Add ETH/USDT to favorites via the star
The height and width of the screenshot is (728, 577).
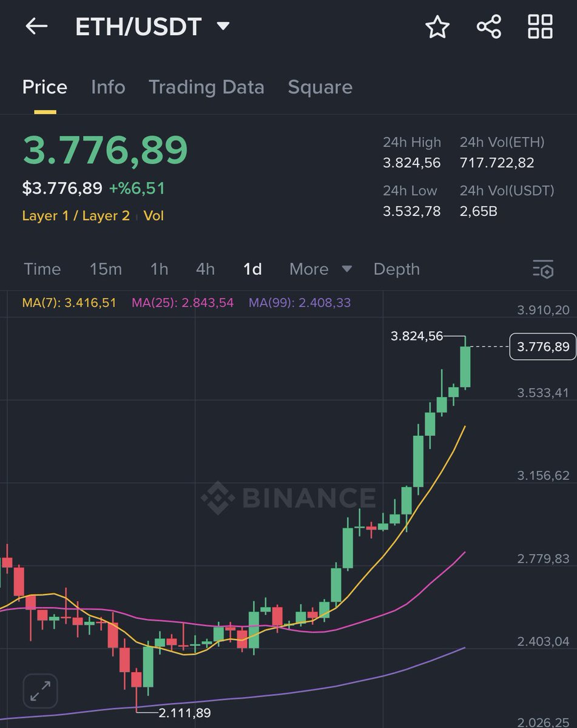click(x=437, y=27)
